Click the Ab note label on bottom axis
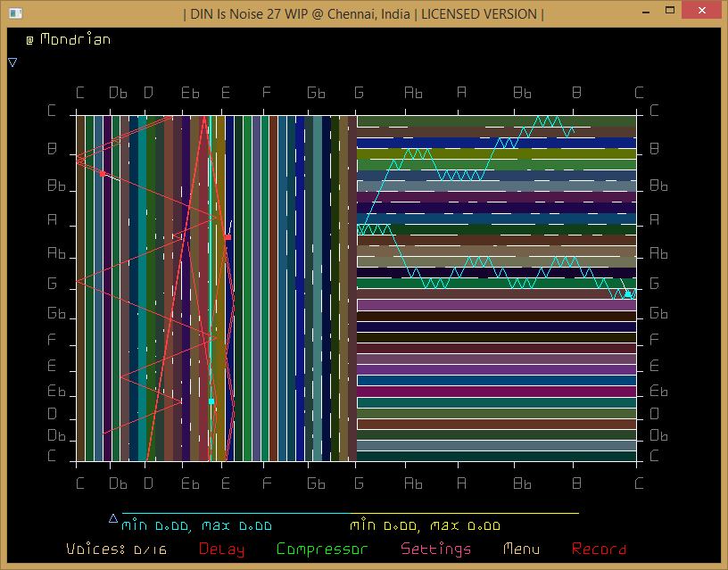The width and height of the screenshot is (728, 570). click(x=413, y=483)
